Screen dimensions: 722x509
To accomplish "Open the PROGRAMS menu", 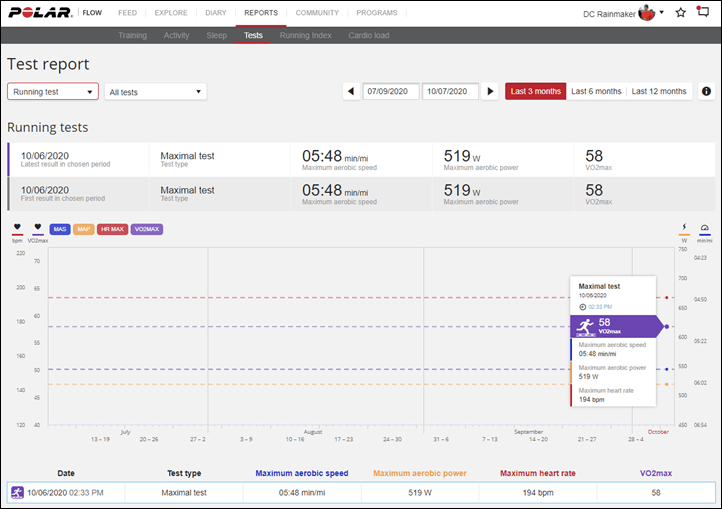I will 377,13.
